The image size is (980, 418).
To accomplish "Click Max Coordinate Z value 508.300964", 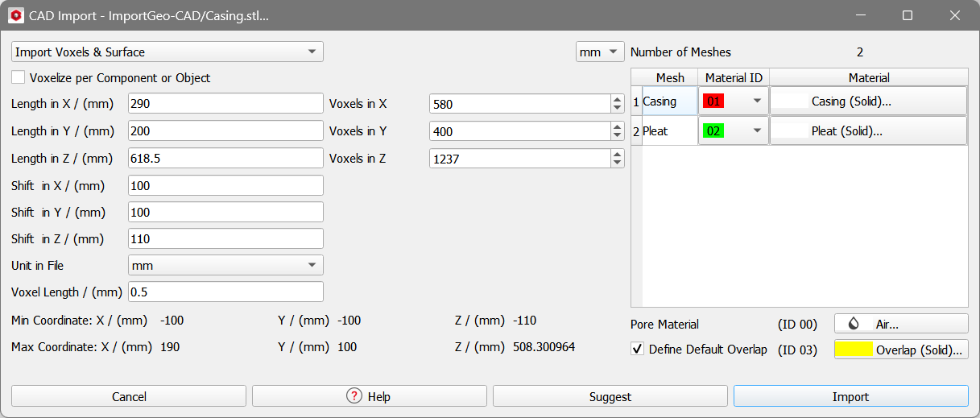I will point(544,347).
